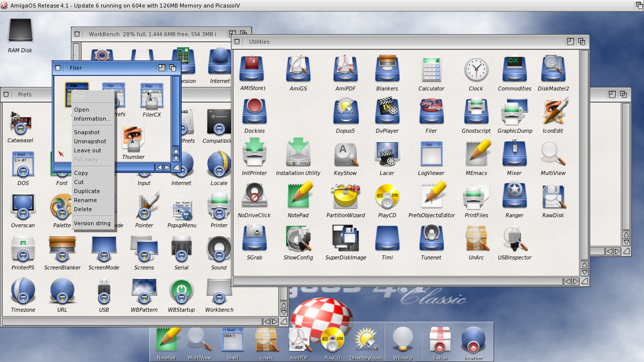The width and height of the screenshot is (644, 362).
Task: Launch Shell from the dock
Action: [x=232, y=340]
